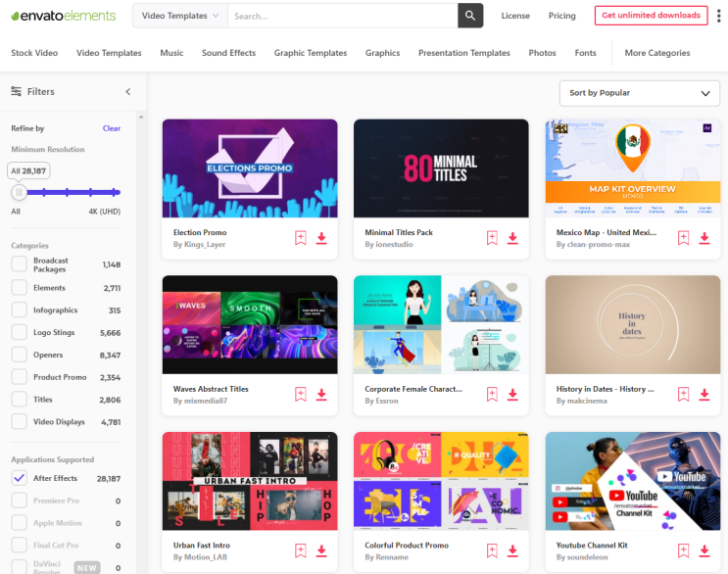Open the Election Promo thumbnail
The image size is (728, 574).
click(x=250, y=168)
